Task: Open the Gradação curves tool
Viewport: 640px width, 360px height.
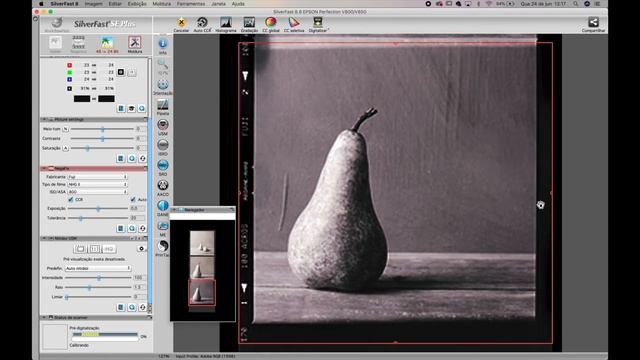Action: click(249, 24)
